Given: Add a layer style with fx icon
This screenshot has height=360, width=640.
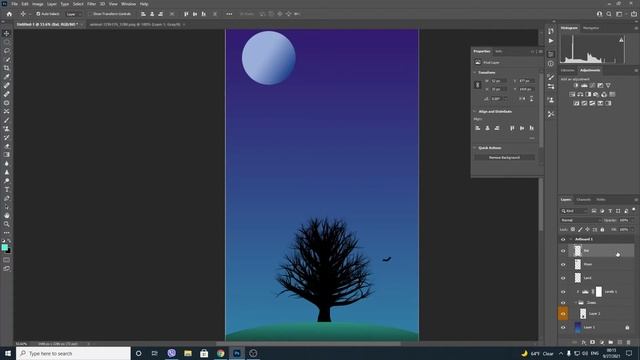Looking at the screenshot, I should pyautogui.click(x=584, y=342).
